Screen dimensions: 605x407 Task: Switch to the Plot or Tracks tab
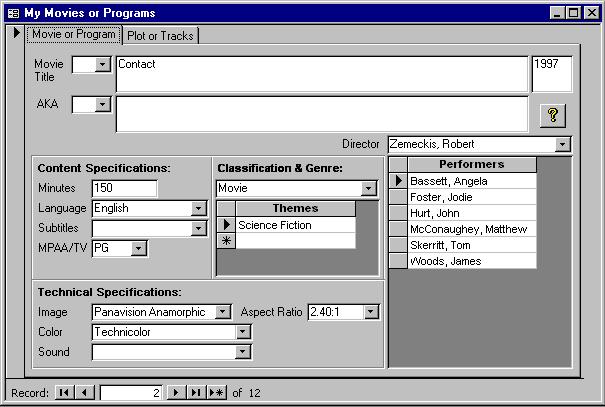(161, 35)
